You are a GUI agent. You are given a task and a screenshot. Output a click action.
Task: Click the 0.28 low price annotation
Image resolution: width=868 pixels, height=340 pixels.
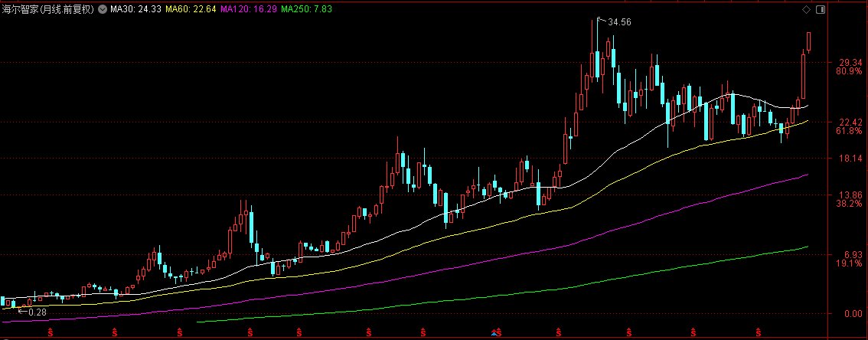point(34,312)
